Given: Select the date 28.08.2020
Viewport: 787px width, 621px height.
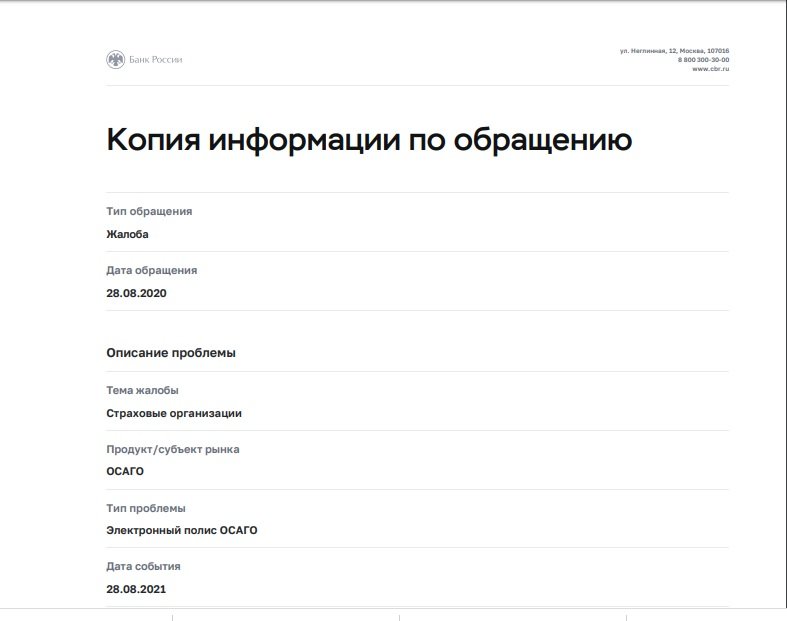Looking at the screenshot, I should click(136, 293).
